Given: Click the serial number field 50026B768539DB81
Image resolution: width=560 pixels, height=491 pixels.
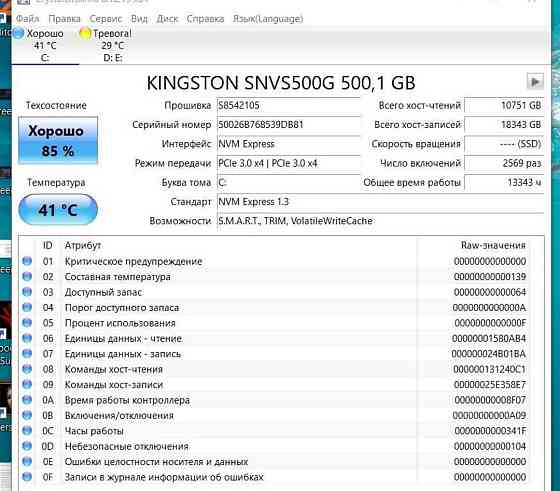Looking at the screenshot, I should pyautogui.click(x=289, y=125).
